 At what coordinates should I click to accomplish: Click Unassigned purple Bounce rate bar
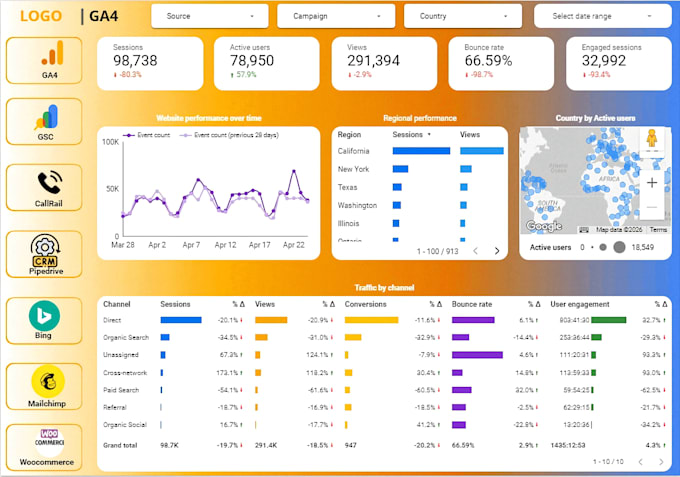point(477,355)
